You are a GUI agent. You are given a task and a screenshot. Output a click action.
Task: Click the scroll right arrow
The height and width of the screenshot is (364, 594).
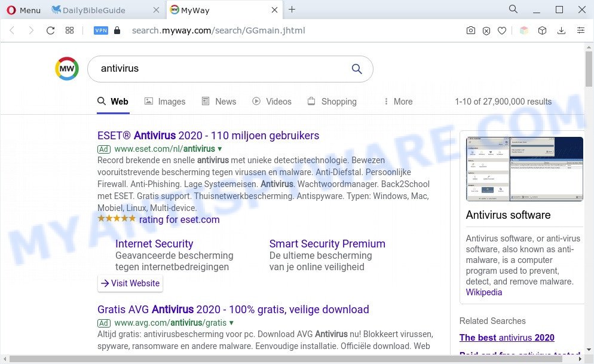[x=580, y=358]
